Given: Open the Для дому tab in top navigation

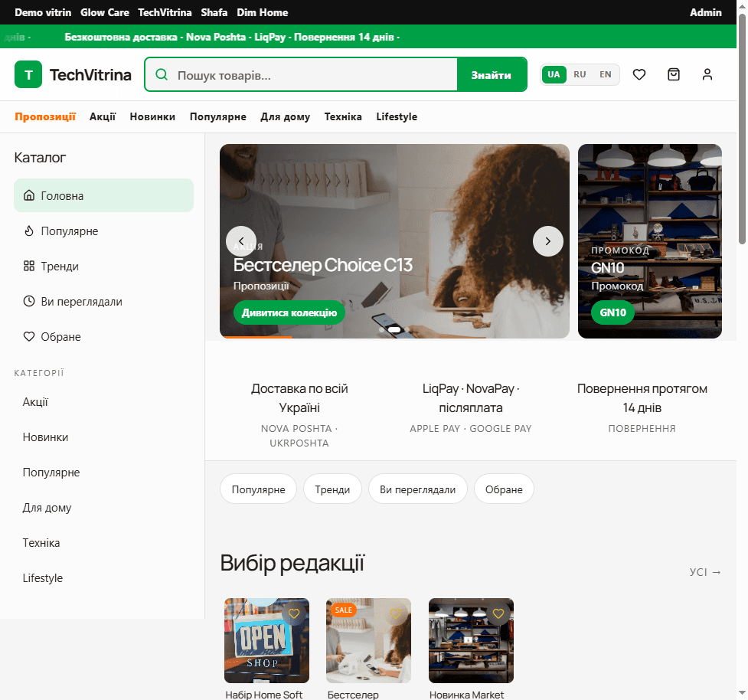Looking at the screenshot, I should tap(286, 117).
